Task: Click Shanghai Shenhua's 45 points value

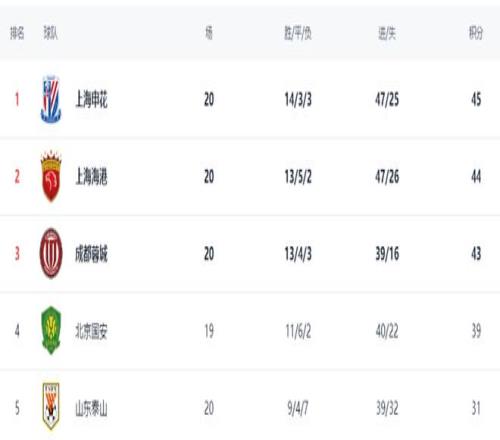Action: (476, 99)
